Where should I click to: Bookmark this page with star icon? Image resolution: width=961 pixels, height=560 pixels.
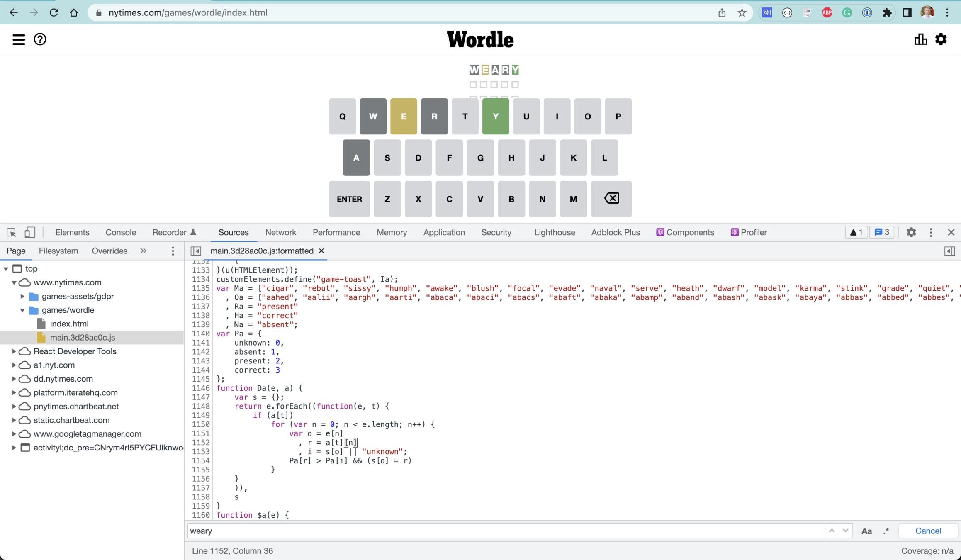[x=742, y=12]
